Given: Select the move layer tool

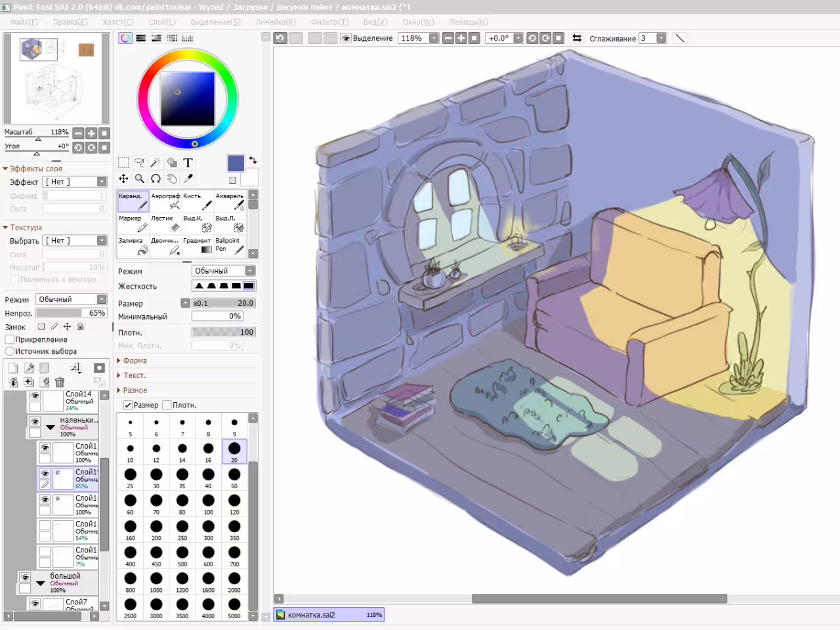Looking at the screenshot, I should (123, 178).
